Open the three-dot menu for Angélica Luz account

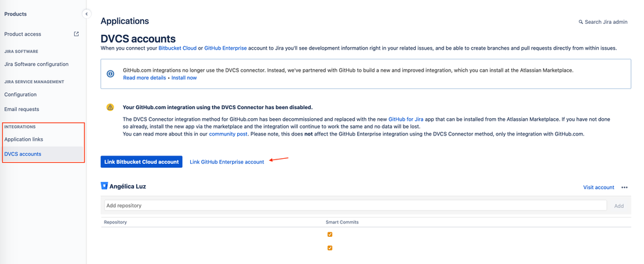click(x=624, y=188)
